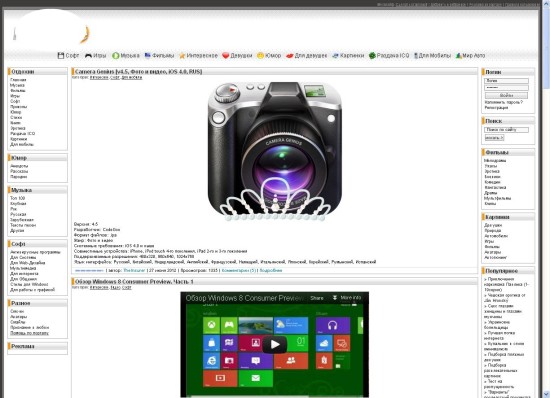Open Для Web-Дизайна in the Софт sidebar

[27, 263]
